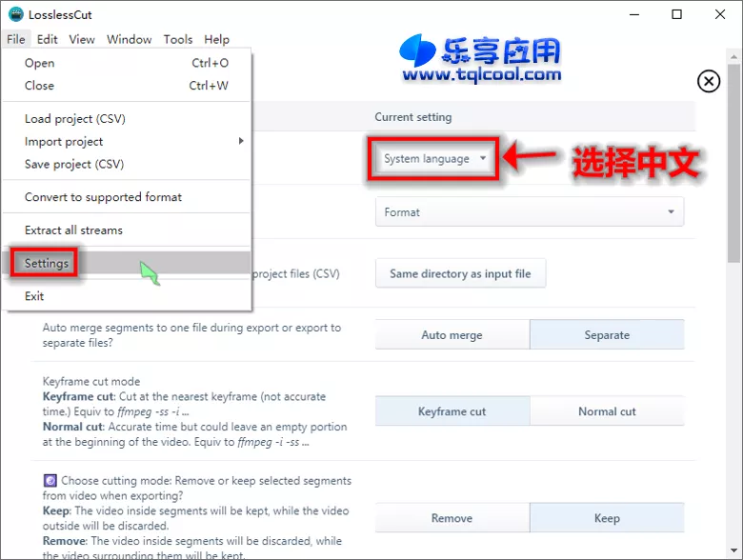Viewport: 743px width, 560px height.
Task: Choose Extract all streams
Action: click(127, 230)
